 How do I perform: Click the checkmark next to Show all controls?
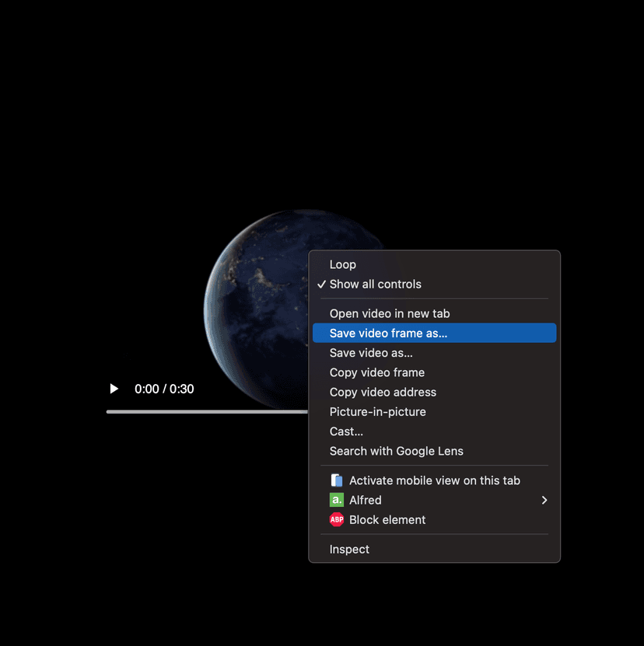[321, 285]
